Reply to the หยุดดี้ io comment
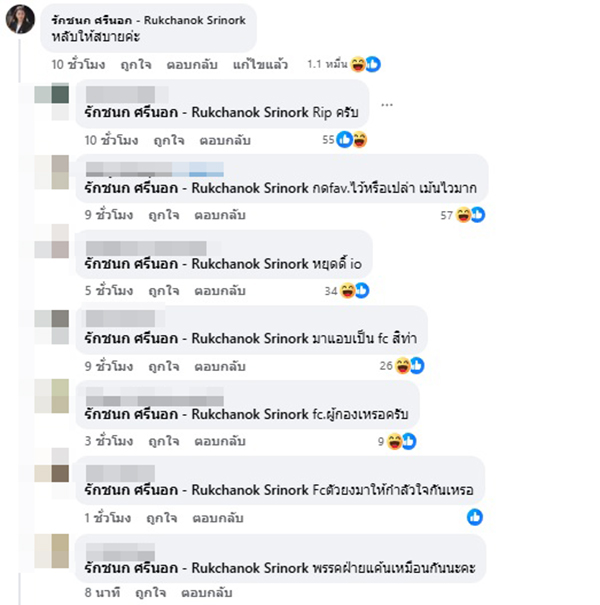 click(x=220, y=291)
